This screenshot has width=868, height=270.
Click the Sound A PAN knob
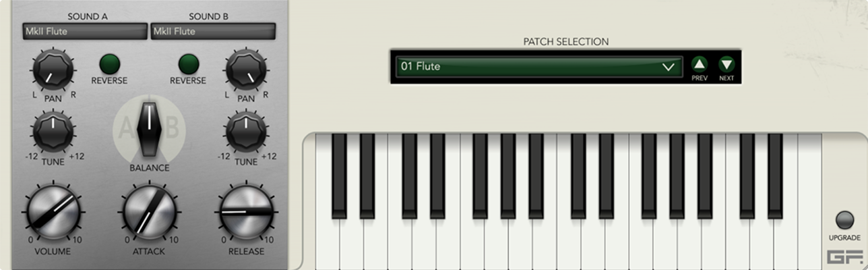click(x=52, y=72)
